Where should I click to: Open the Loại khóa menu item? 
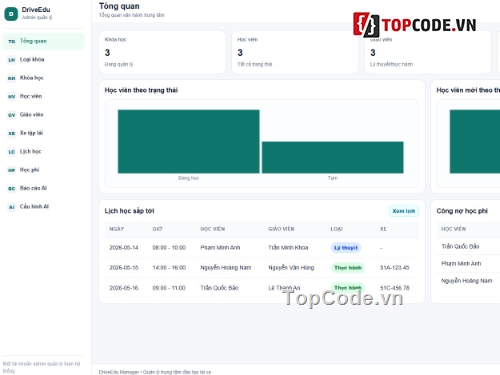coord(44,60)
